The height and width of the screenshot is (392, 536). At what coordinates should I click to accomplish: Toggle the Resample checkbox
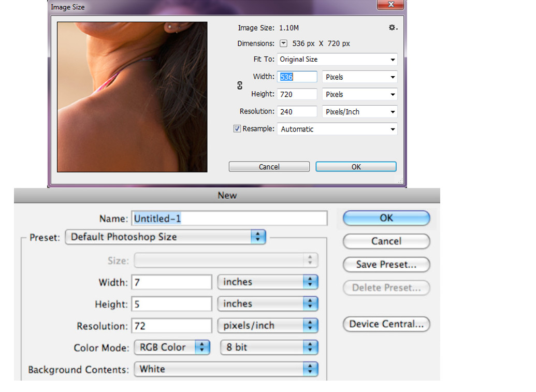(237, 129)
